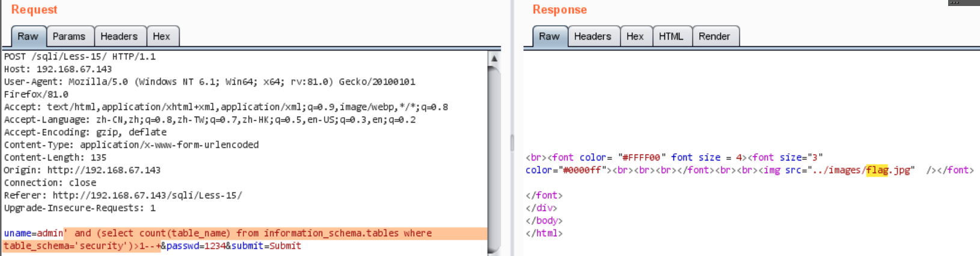This screenshot has height=256, width=980.
Task: Click the Content-Type header line
Action: pos(131,145)
